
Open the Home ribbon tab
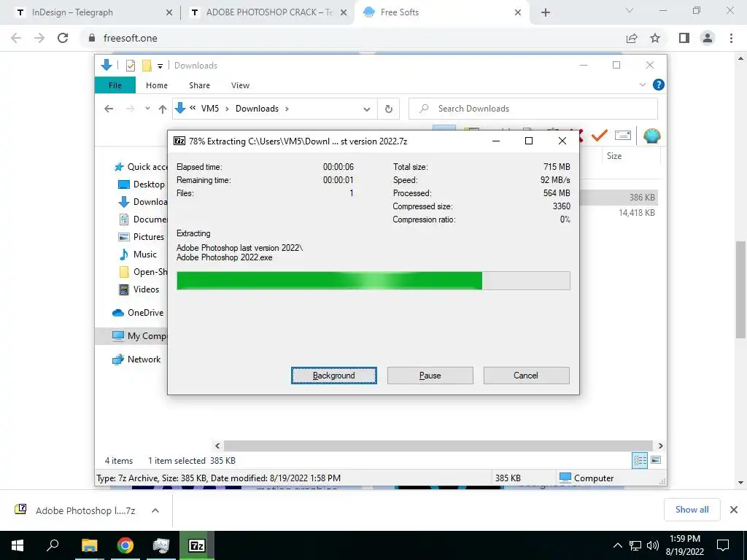157,85
